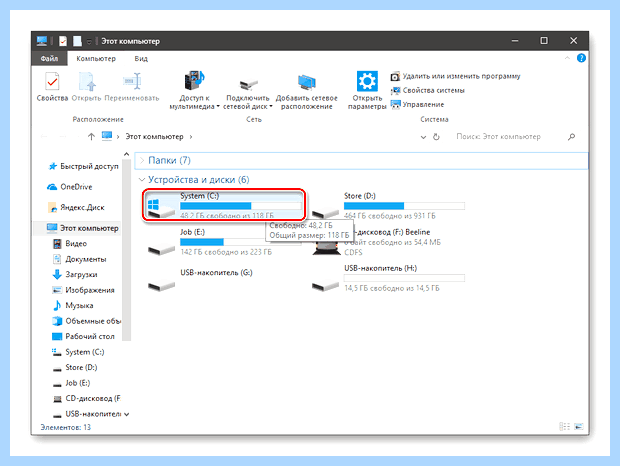Click the search magnifier icon
The height and width of the screenshot is (466, 620).
(571, 137)
